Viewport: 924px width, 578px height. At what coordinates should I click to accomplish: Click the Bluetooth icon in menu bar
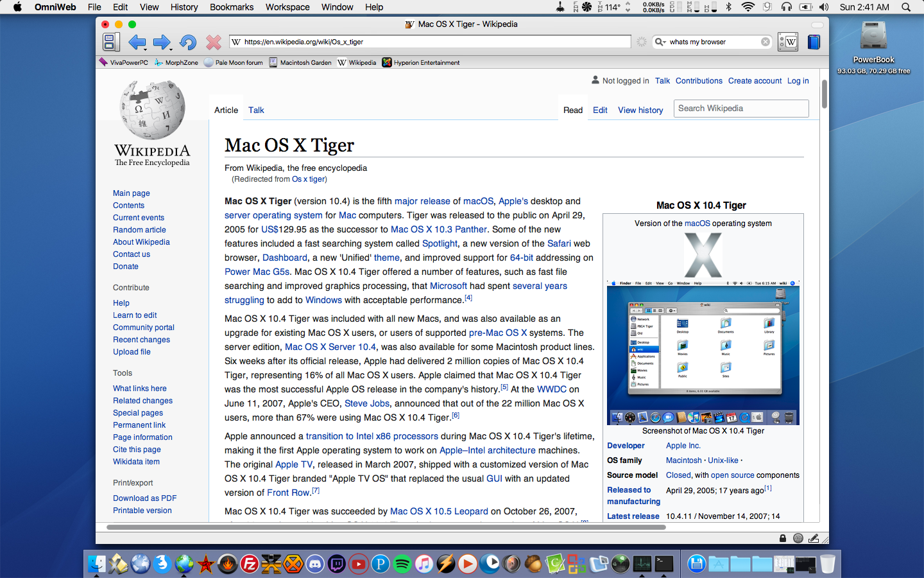tap(728, 7)
